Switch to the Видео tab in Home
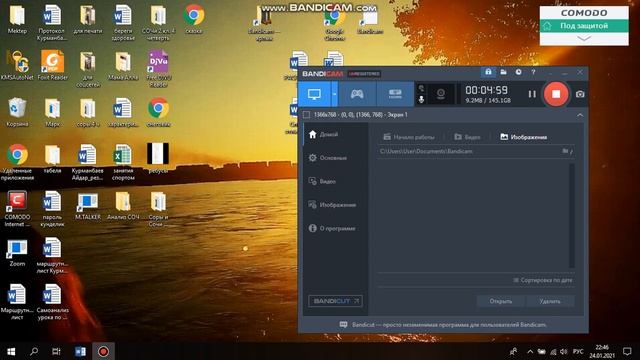This screenshot has width=640, height=360. coord(467,137)
